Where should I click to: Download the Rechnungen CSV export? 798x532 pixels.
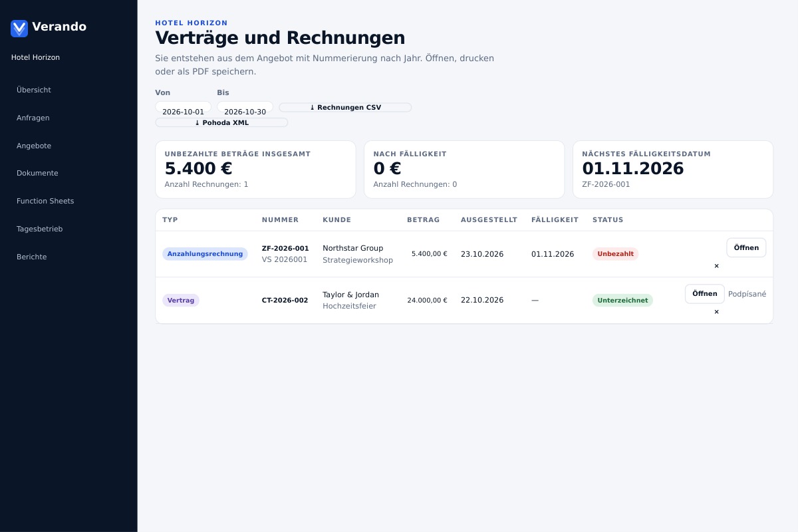[x=345, y=108]
